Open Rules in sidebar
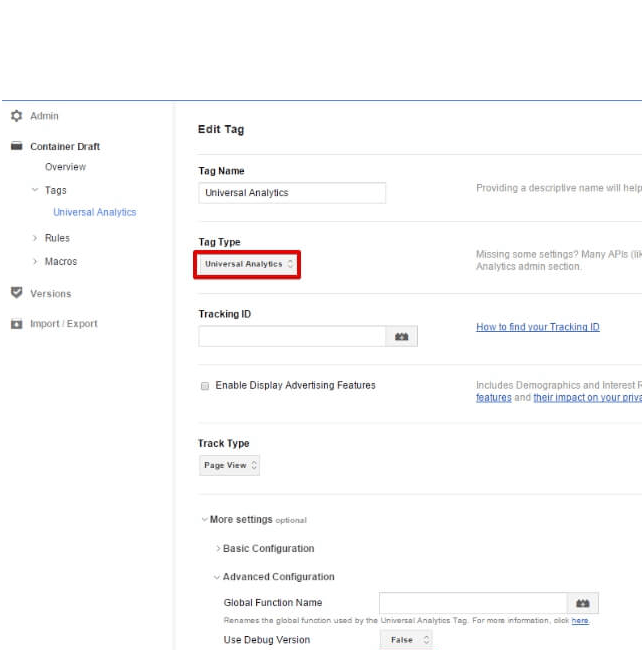This screenshot has width=644, height=650. (x=57, y=238)
